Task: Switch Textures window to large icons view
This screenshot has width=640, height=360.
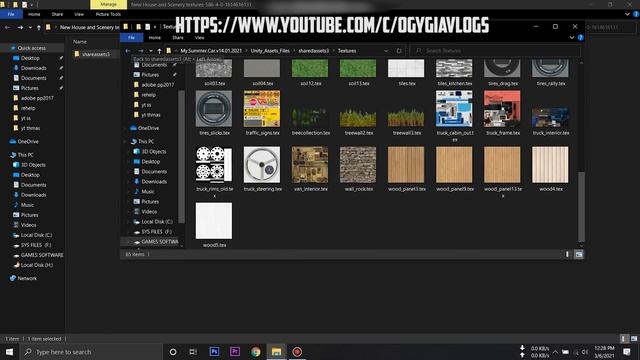Action: (579, 254)
